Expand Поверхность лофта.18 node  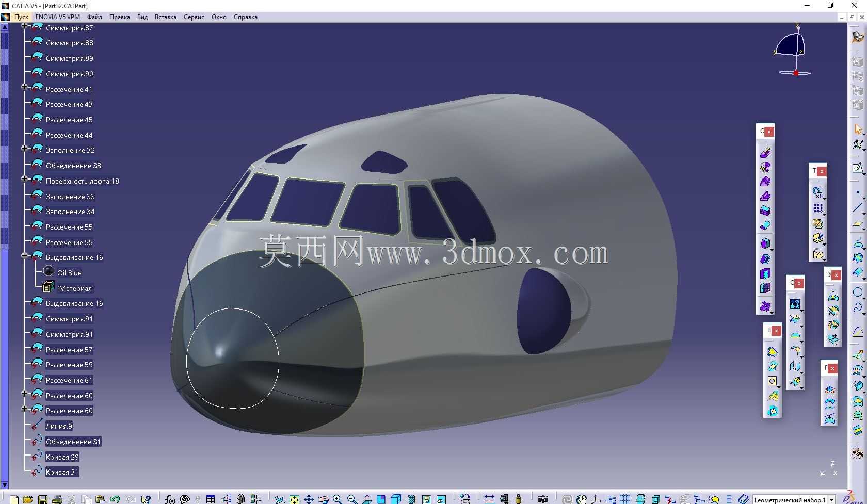(24, 178)
